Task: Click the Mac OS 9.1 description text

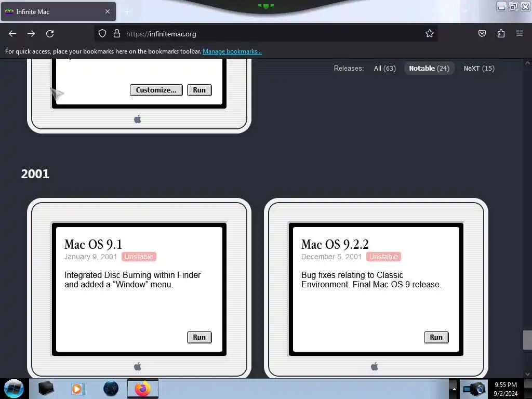Action: click(x=132, y=280)
